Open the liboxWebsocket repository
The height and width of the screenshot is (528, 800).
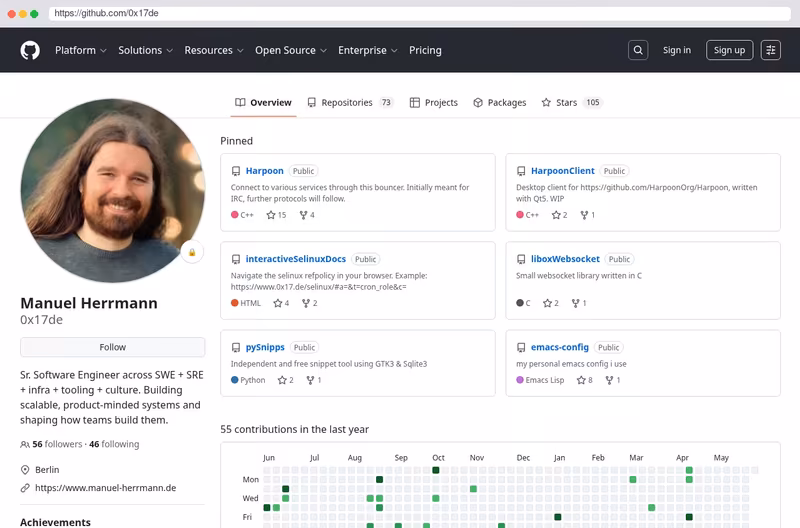(565, 259)
